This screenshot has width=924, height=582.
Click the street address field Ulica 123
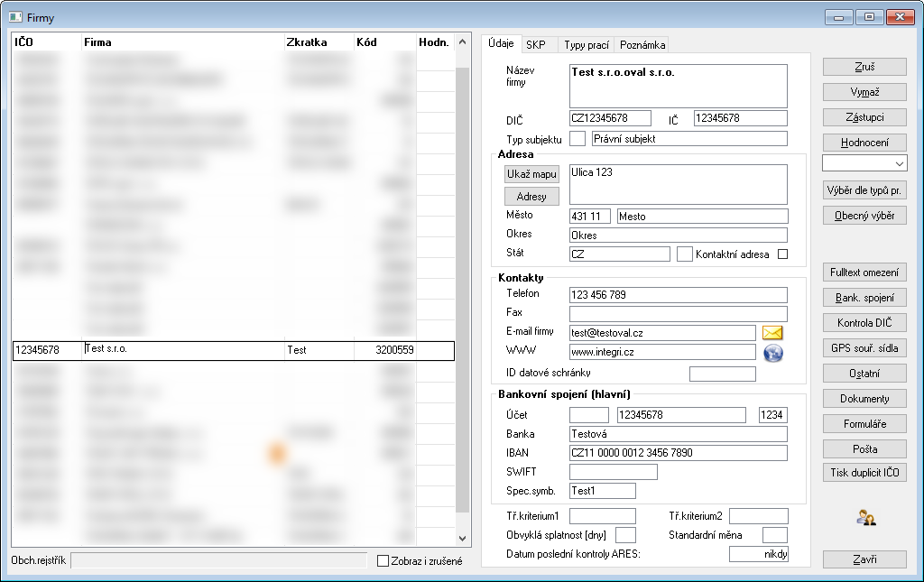679,184
